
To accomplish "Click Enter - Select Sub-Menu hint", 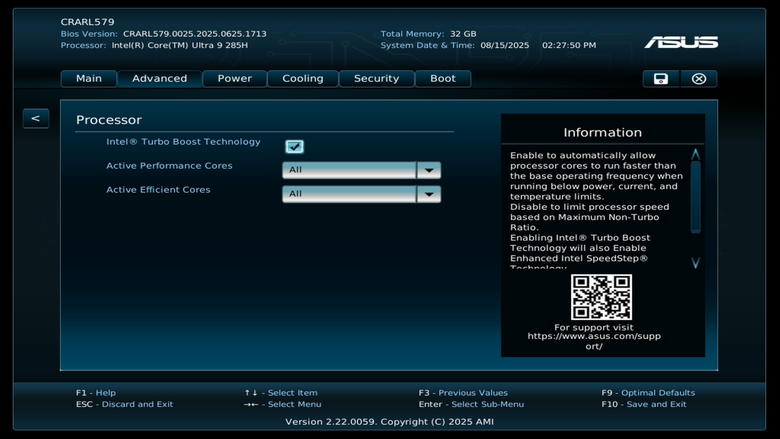I will click(x=471, y=404).
